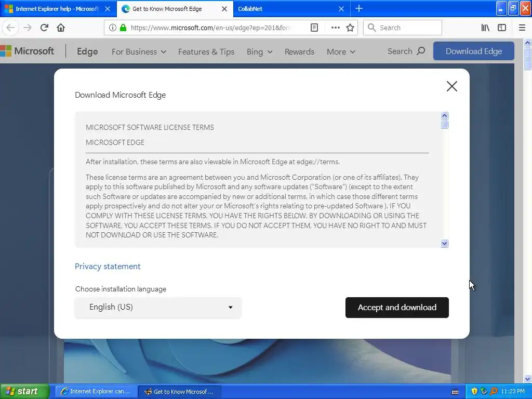Screen dimensions: 532x399
Task: Bookmark this page with star icon
Action: pyautogui.click(x=350, y=28)
